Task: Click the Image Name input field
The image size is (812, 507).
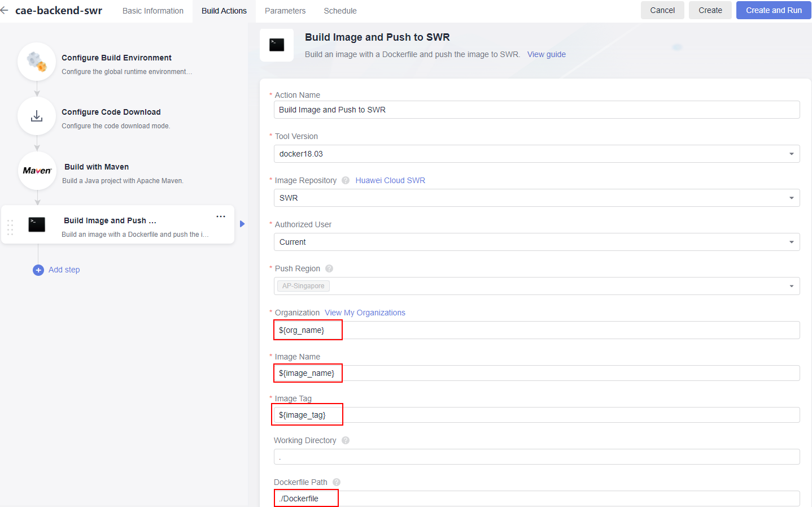Action: 536,373
